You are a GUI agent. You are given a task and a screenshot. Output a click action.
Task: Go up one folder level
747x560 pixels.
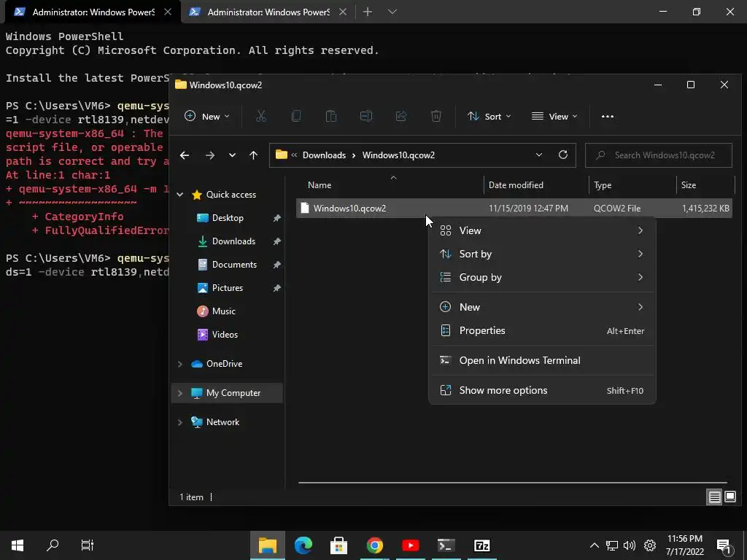click(253, 155)
